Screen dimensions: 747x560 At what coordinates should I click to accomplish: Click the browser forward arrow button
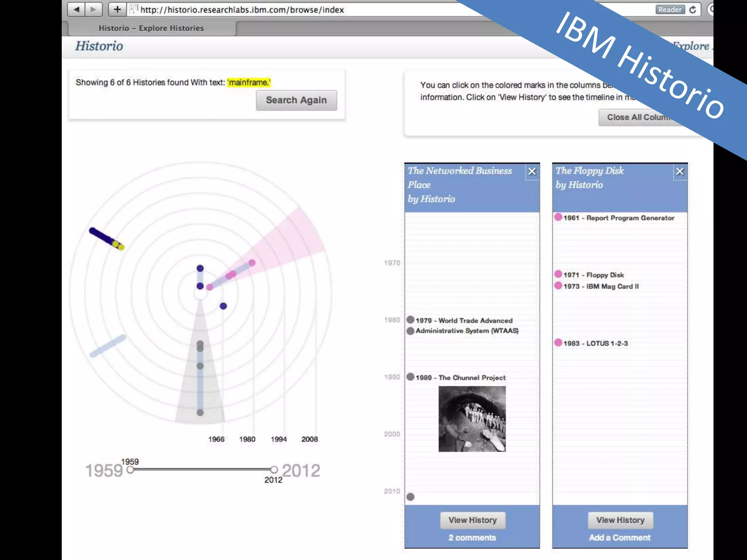93,9
